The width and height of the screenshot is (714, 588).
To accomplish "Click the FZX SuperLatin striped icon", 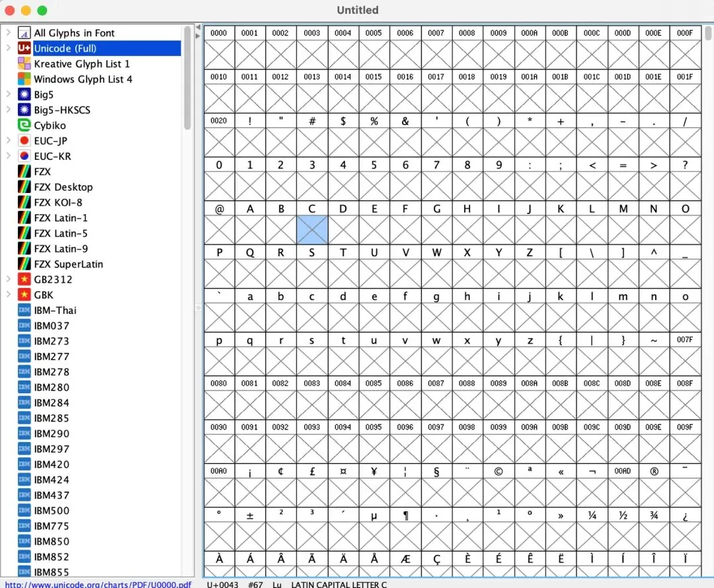I will point(24,264).
